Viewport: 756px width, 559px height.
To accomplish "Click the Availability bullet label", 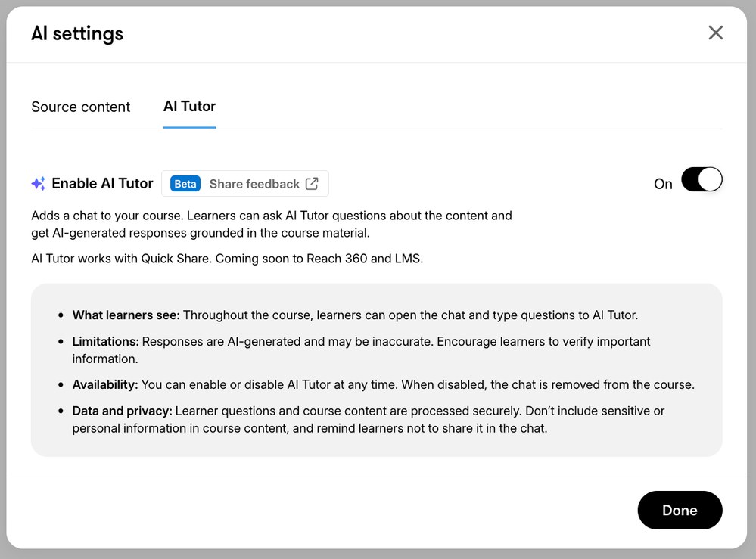I will pyautogui.click(x=105, y=385).
